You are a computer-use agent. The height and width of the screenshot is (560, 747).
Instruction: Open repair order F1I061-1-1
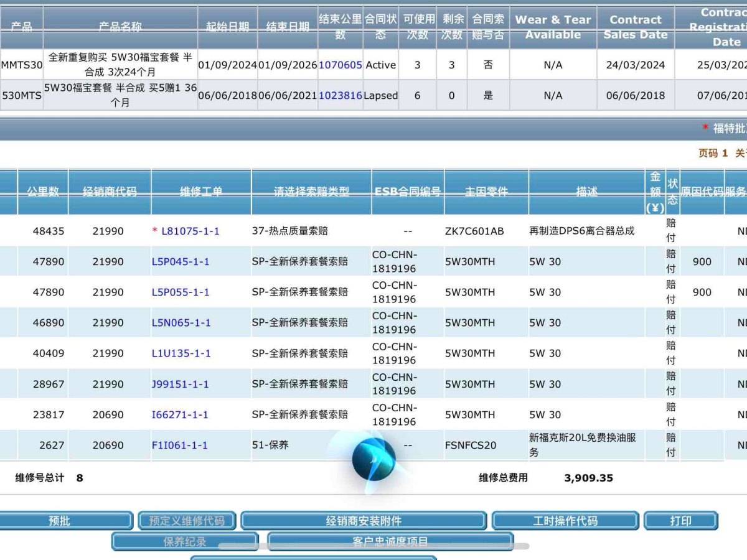click(180, 446)
